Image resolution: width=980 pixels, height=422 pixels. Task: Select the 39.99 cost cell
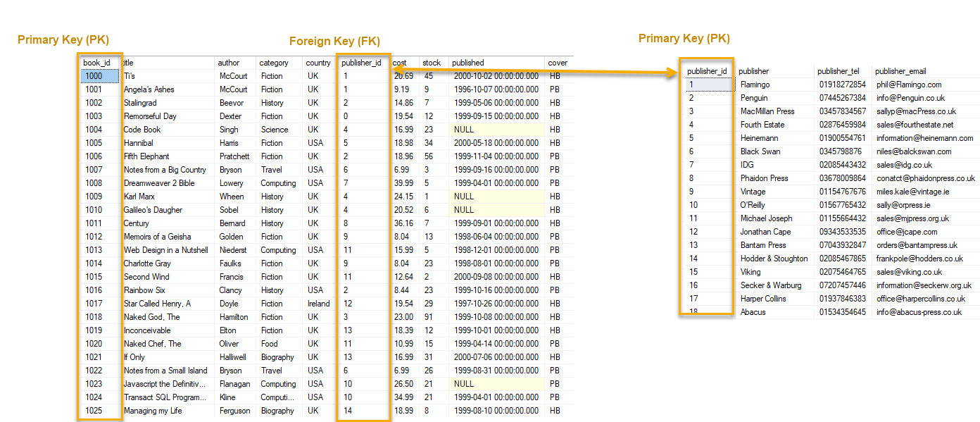[403, 183]
